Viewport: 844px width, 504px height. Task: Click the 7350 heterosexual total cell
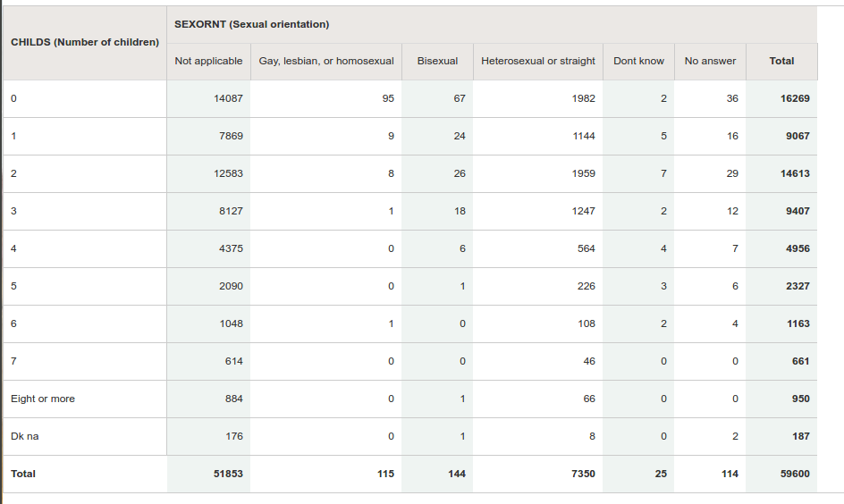(584, 474)
